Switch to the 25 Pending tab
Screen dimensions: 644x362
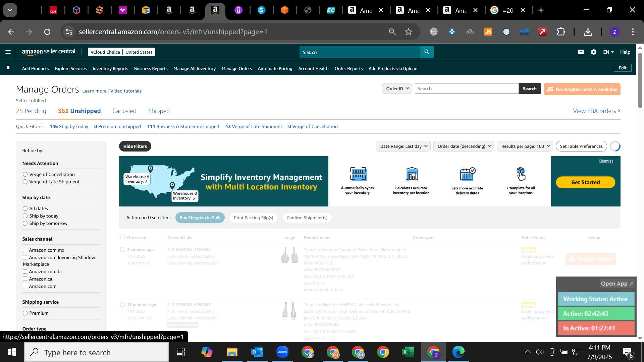point(31,111)
